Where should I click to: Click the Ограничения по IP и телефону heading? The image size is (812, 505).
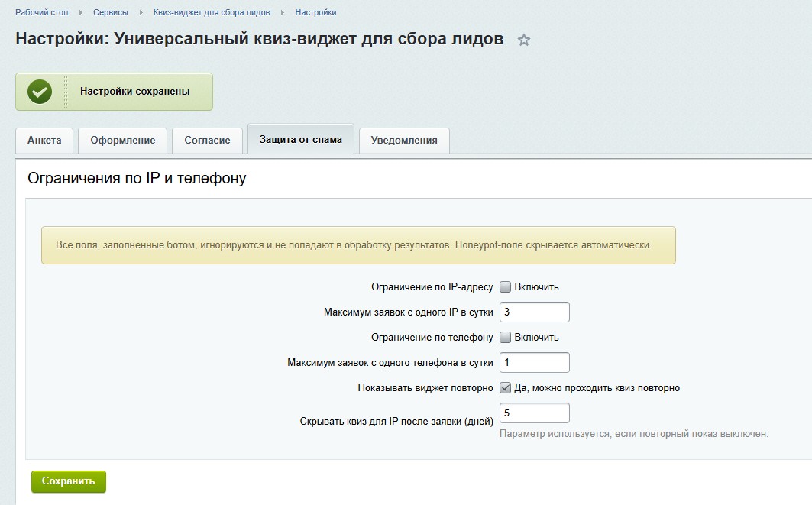137,178
